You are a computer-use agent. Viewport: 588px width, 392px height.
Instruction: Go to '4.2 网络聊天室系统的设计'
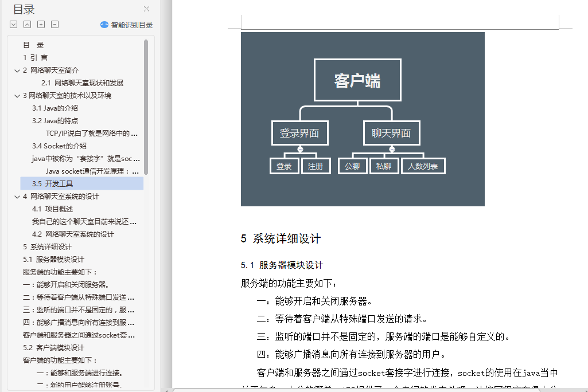point(73,234)
